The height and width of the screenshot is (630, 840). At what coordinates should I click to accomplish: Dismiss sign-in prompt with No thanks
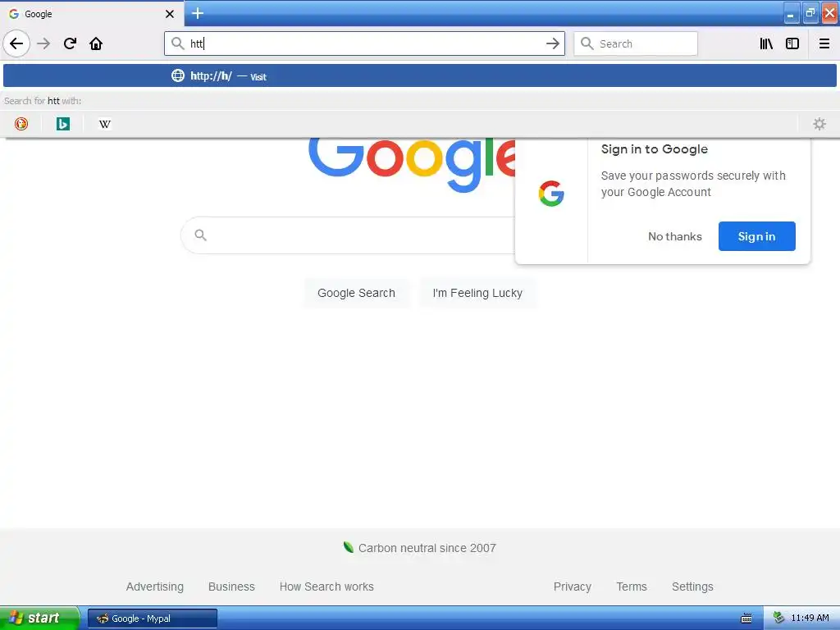pos(674,236)
